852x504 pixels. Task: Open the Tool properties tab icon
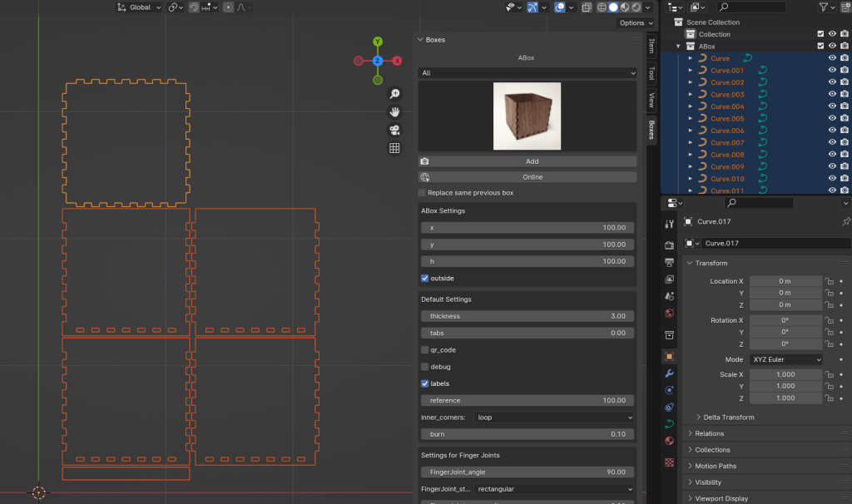pos(670,225)
